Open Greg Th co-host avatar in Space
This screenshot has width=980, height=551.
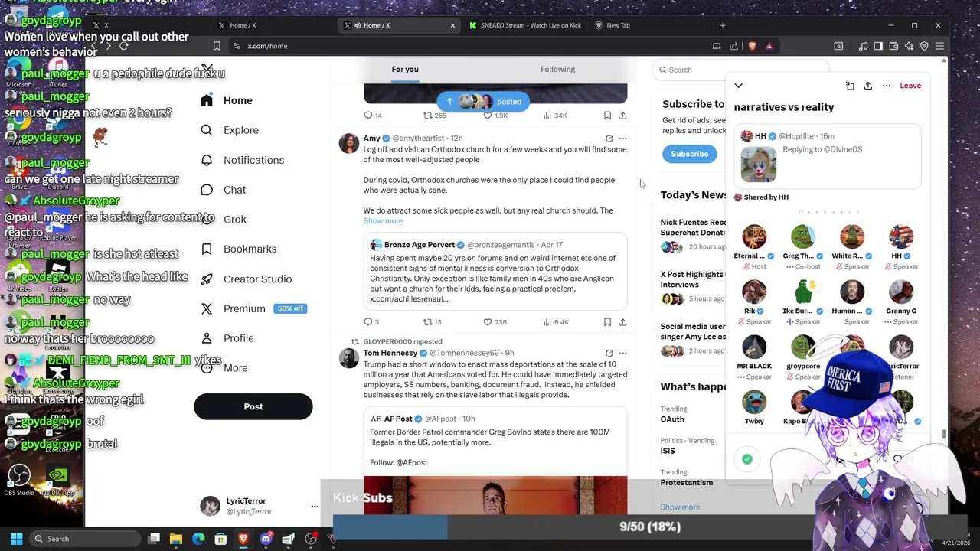click(x=803, y=237)
